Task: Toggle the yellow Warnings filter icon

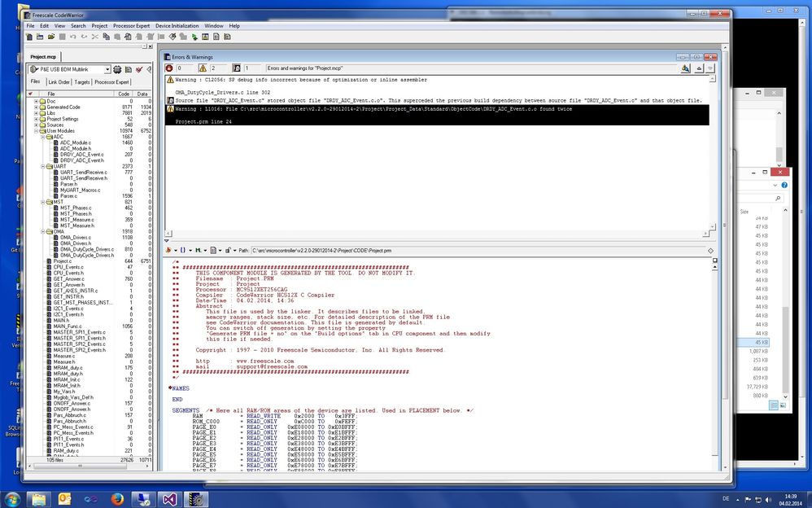Action: coord(203,68)
